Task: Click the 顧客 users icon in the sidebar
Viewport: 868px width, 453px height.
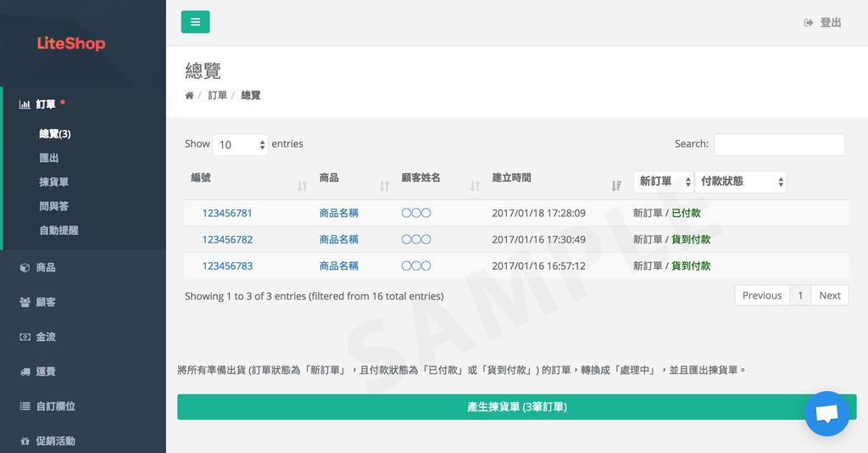Action: (x=25, y=302)
